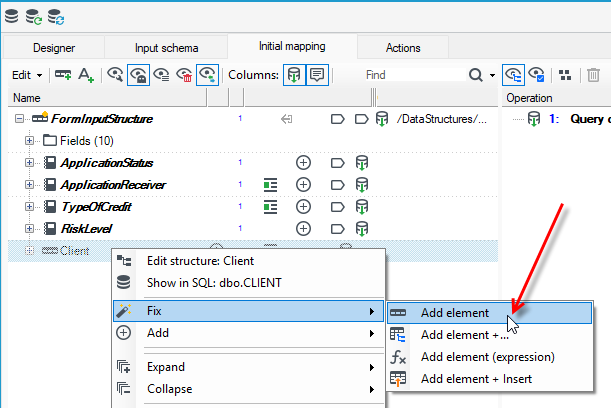Click the add structure element toolbar icon
This screenshot has width=611, height=408.
click(63, 75)
